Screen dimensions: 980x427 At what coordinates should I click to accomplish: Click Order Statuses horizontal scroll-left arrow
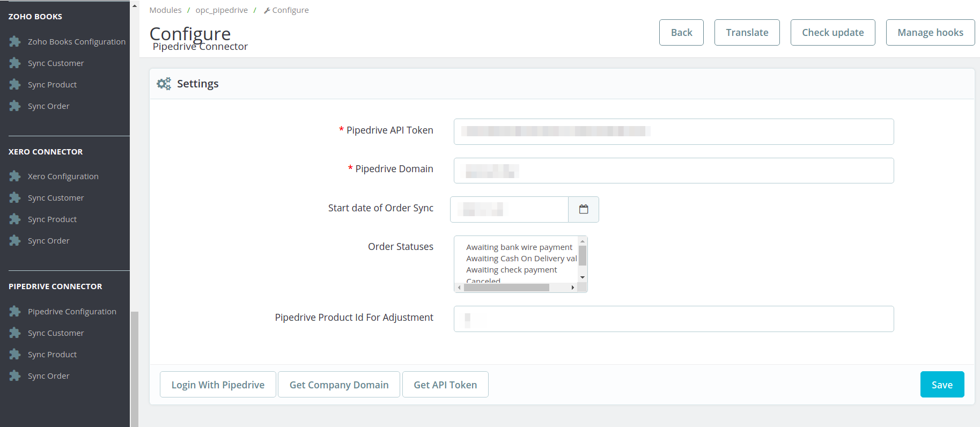pos(459,288)
